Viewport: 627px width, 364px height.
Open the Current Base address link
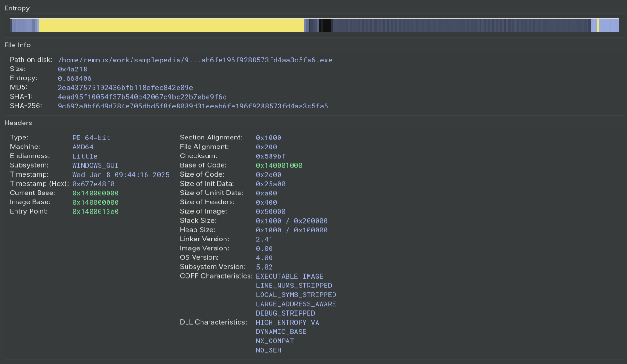(x=95, y=193)
